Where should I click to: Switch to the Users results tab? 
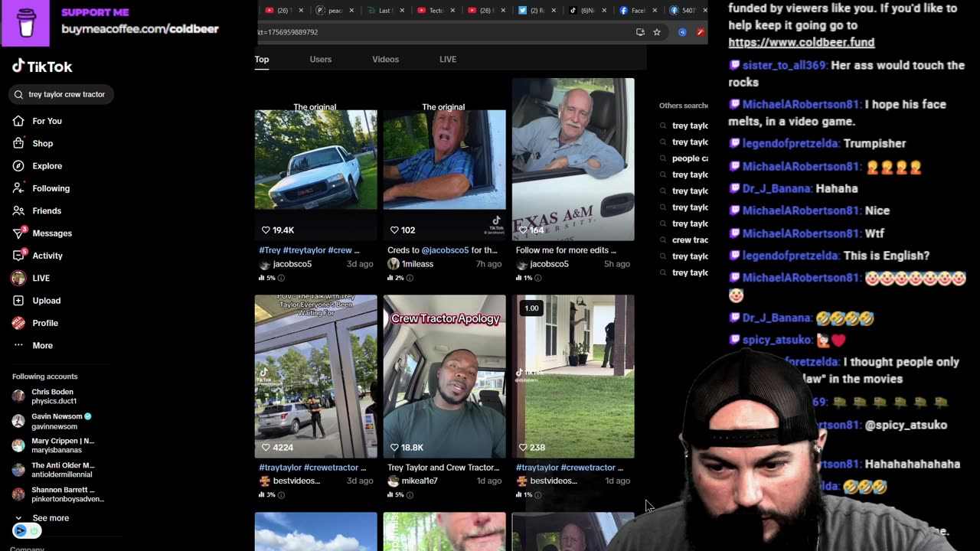321,60
